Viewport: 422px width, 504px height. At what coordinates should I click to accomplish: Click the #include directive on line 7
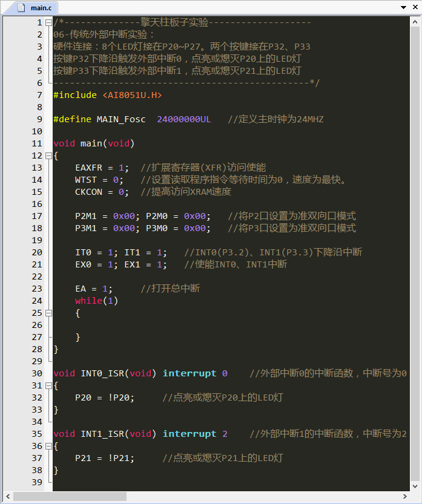click(75, 95)
